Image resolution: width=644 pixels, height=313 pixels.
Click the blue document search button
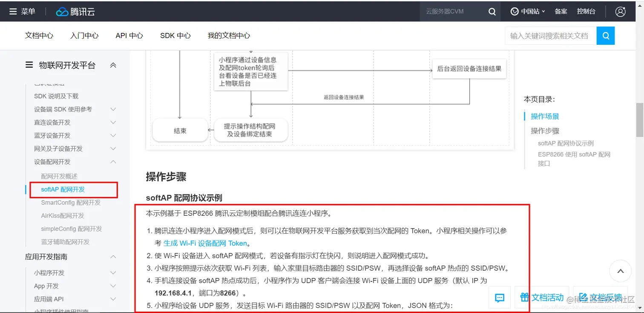pyautogui.click(x=606, y=35)
